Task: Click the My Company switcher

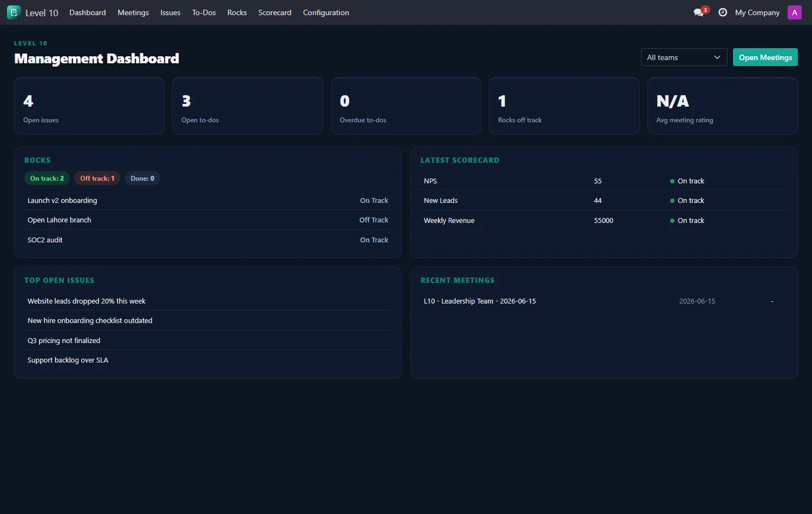Action: (757, 12)
